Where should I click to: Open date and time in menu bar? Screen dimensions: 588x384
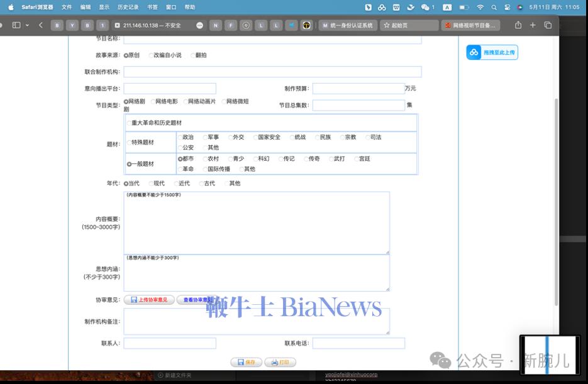click(x=554, y=7)
